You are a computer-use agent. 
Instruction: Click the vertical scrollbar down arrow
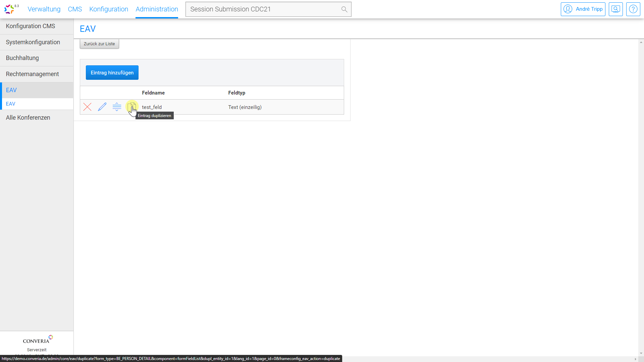(x=641, y=353)
